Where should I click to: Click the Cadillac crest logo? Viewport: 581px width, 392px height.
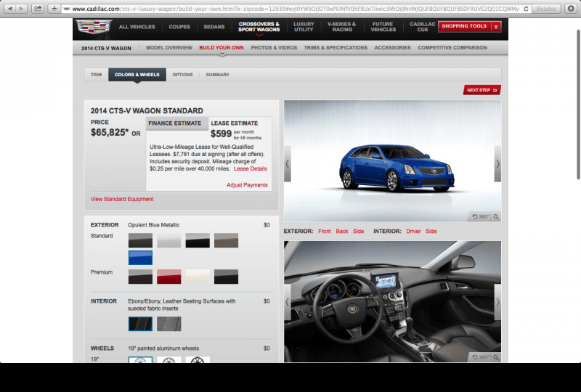click(94, 27)
